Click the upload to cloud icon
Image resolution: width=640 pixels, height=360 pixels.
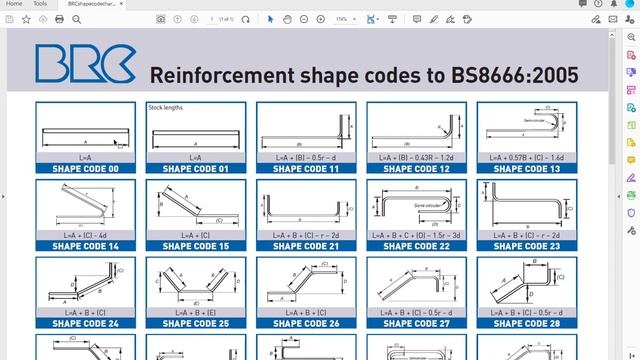43,19
